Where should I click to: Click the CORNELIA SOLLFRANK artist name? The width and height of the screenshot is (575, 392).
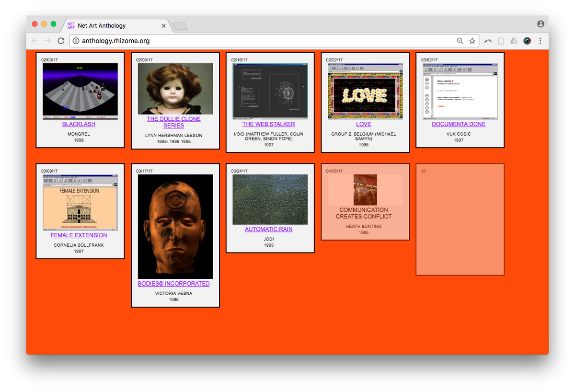click(x=79, y=245)
